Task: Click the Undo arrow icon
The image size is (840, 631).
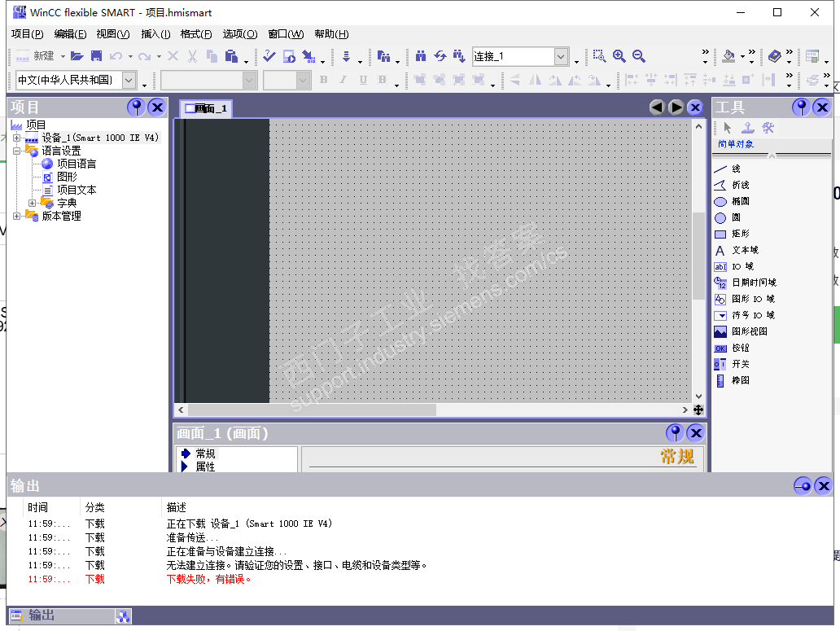Action: [116, 56]
